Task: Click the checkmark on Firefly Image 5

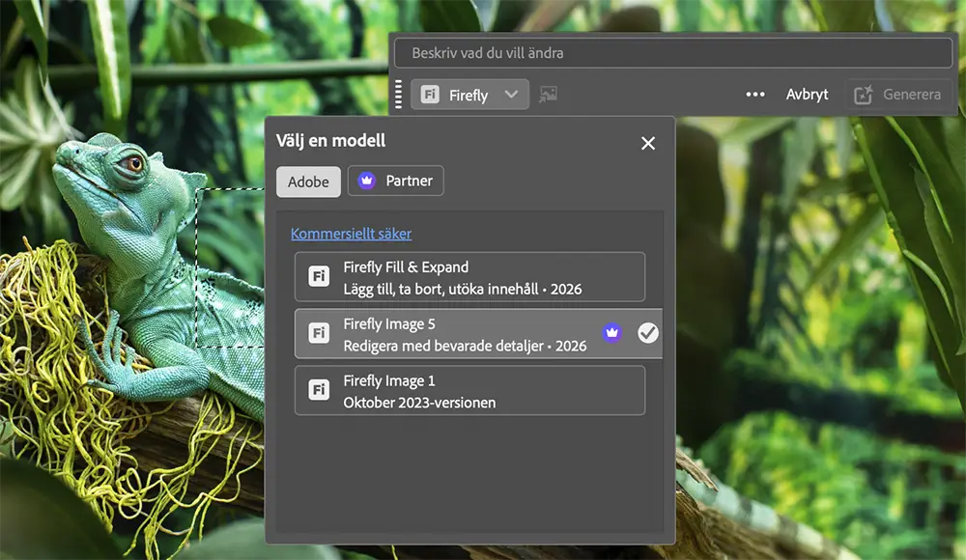Action: click(648, 333)
